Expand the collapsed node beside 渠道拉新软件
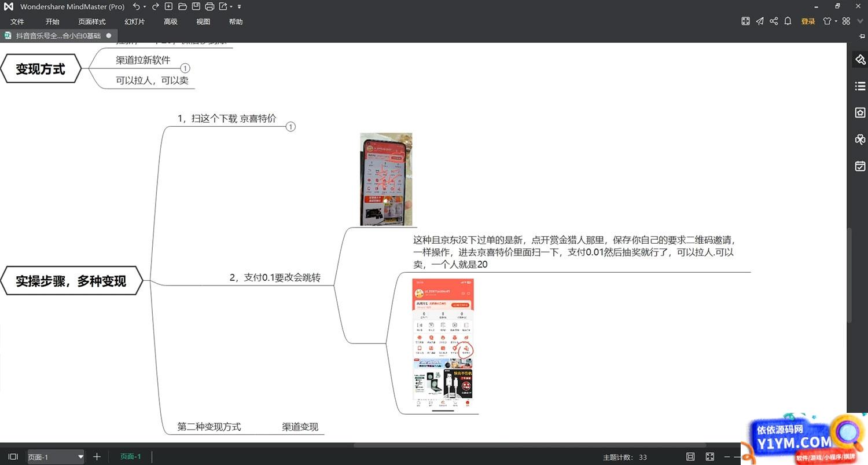Viewport: 868px width, 465px height. point(185,68)
